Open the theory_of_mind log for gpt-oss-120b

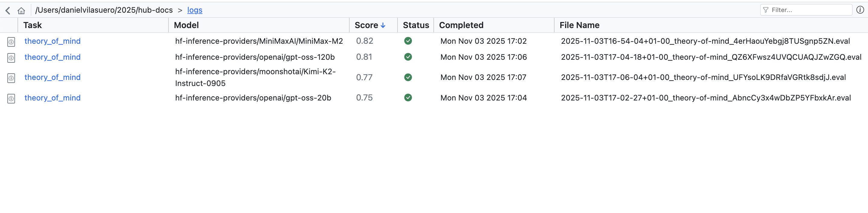point(52,57)
